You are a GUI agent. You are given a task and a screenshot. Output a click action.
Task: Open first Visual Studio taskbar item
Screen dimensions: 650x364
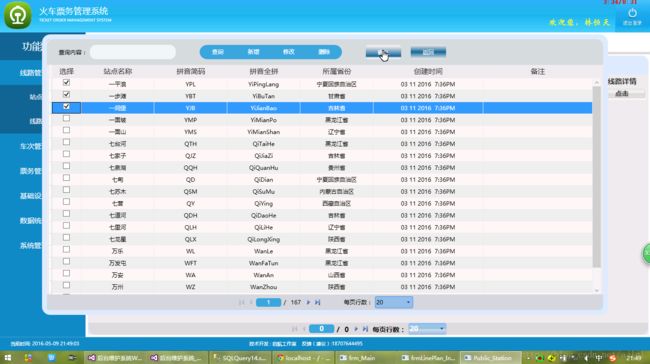(115, 357)
